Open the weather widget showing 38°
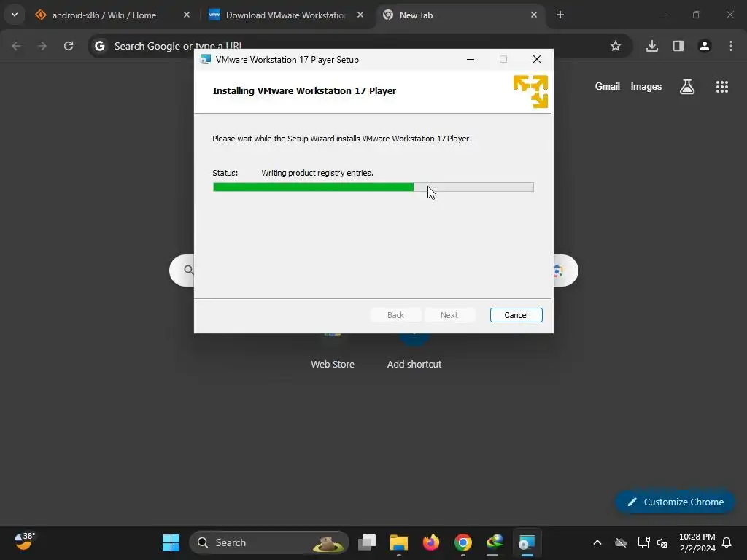 [23, 542]
